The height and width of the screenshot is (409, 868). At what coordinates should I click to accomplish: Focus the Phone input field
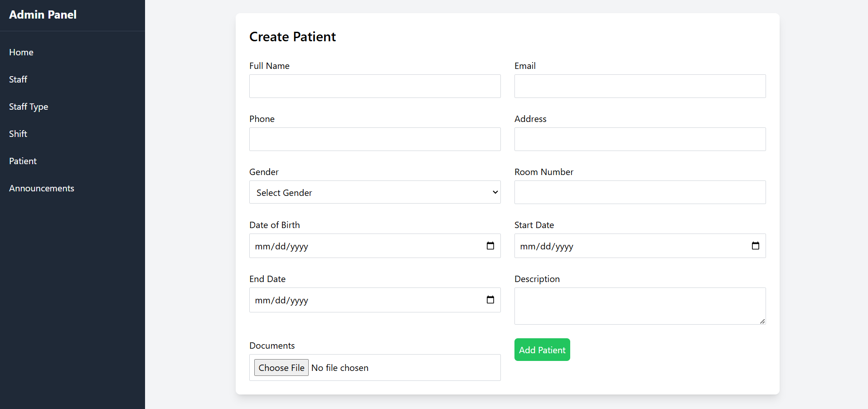(x=374, y=139)
